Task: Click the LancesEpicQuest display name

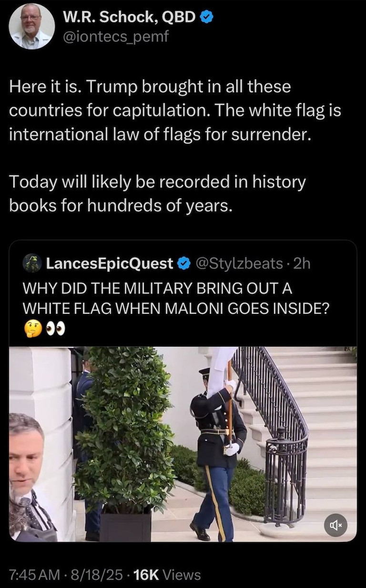Action: (x=109, y=263)
